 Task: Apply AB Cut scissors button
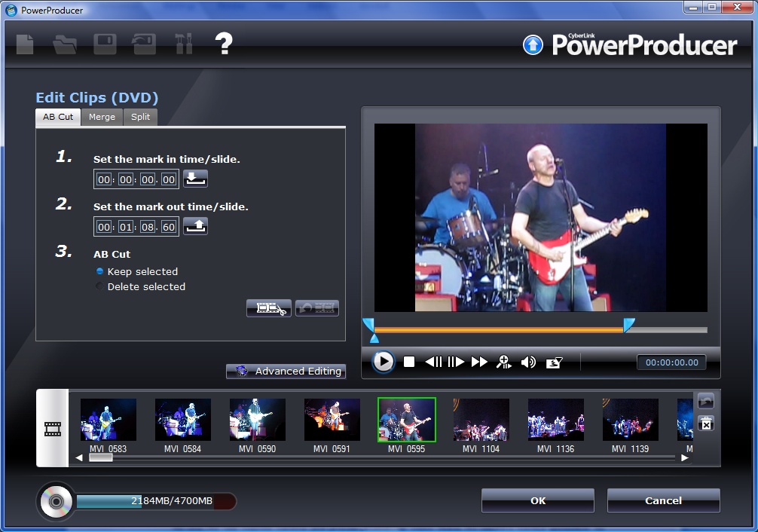[x=269, y=308]
